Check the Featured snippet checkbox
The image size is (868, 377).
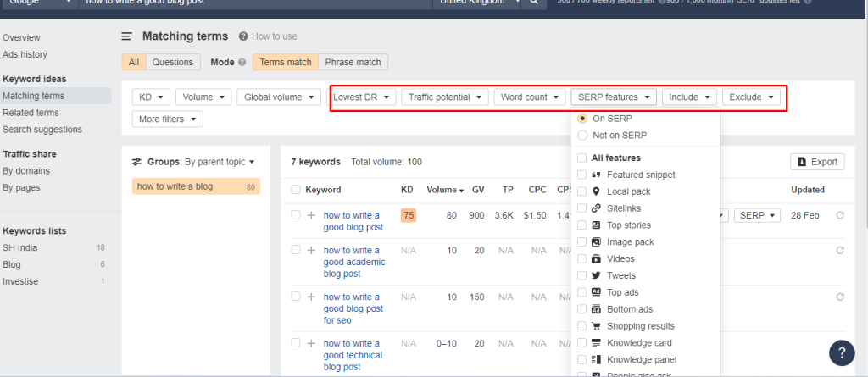(581, 175)
